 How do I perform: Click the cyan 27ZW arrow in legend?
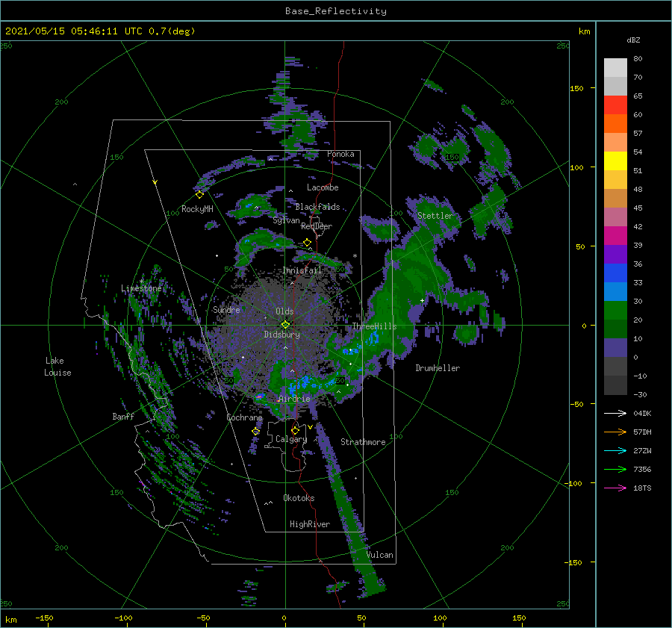(x=615, y=450)
